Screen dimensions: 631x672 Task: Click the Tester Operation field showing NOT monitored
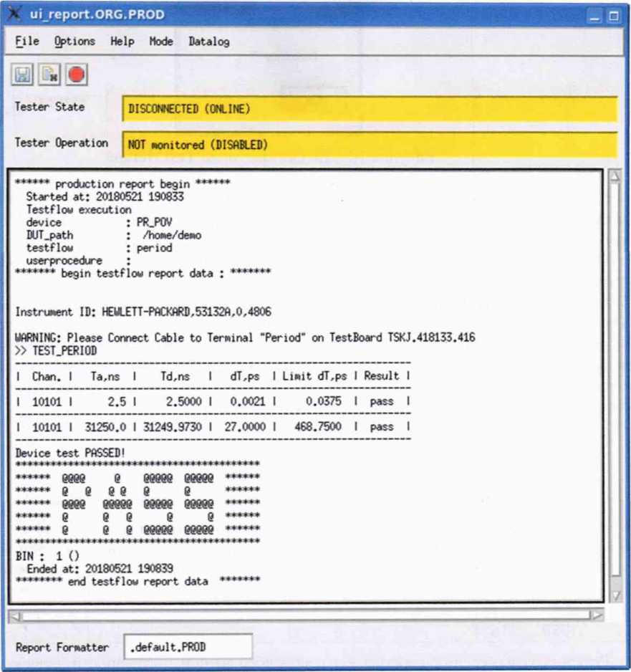[370, 145]
